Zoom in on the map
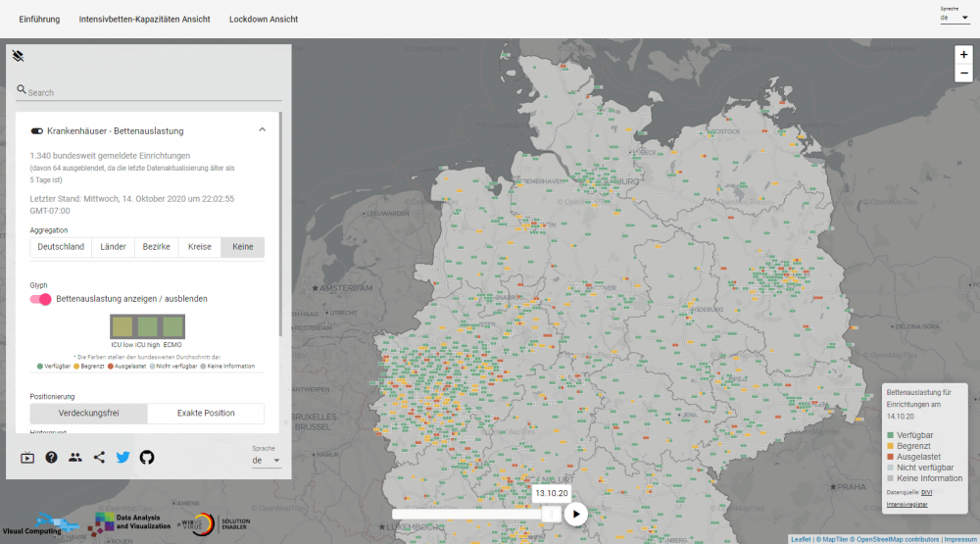Screen dimensions: 980x544 (964, 55)
